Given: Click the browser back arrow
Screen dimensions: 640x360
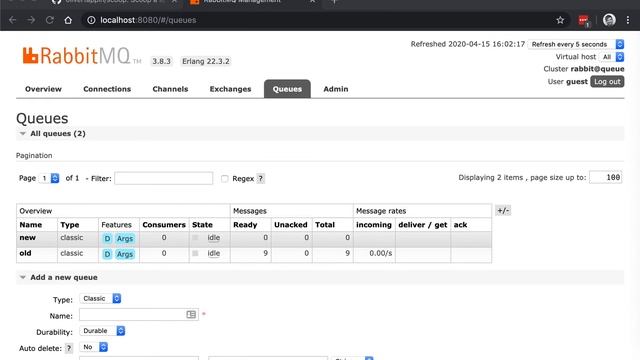Looking at the screenshot, I should (x=12, y=20).
